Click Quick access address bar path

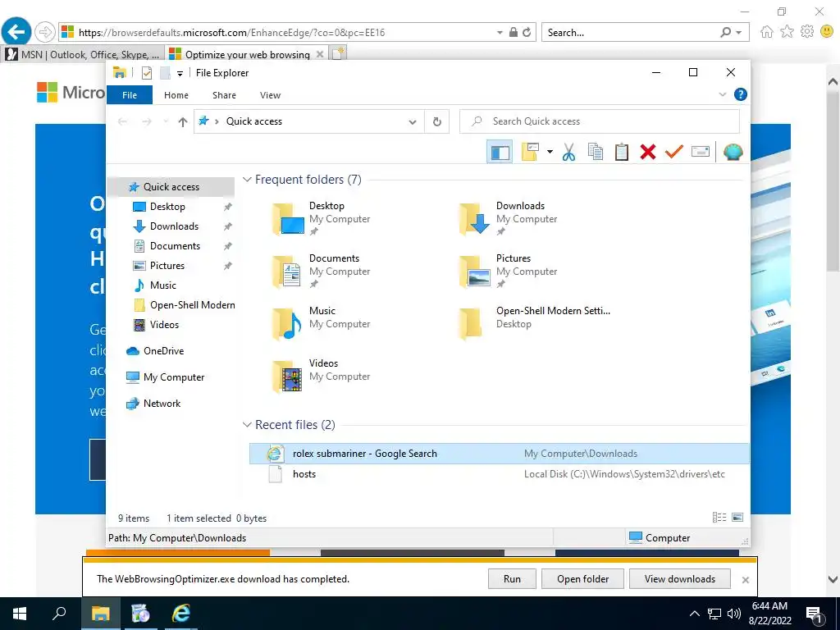point(254,121)
